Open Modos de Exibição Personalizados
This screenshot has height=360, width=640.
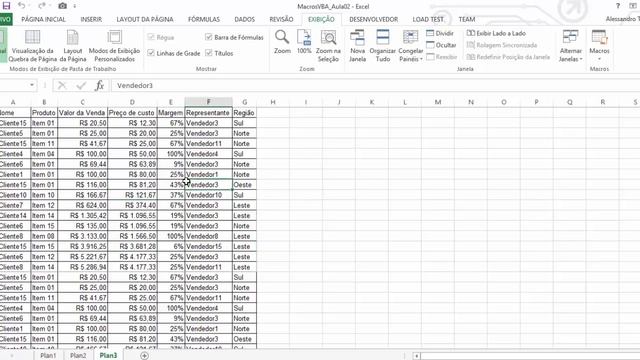114,46
